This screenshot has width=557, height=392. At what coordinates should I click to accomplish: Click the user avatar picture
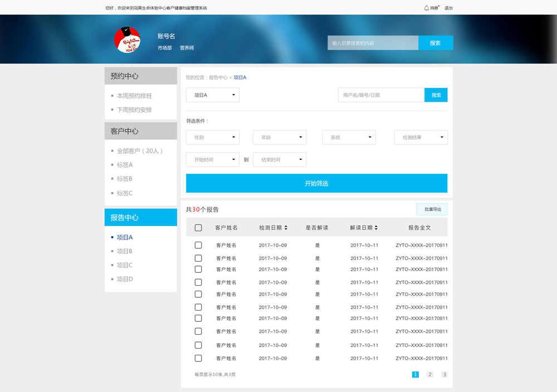(127, 40)
